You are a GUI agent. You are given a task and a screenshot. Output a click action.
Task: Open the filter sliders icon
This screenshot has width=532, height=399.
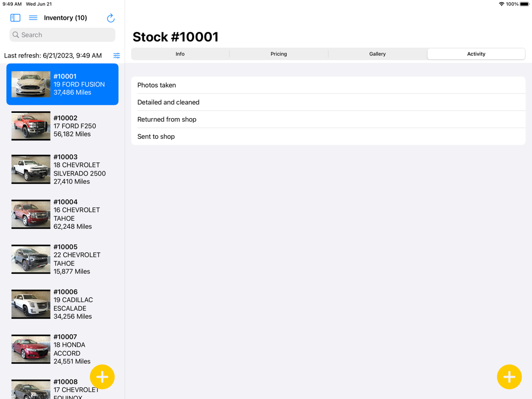pyautogui.click(x=117, y=55)
